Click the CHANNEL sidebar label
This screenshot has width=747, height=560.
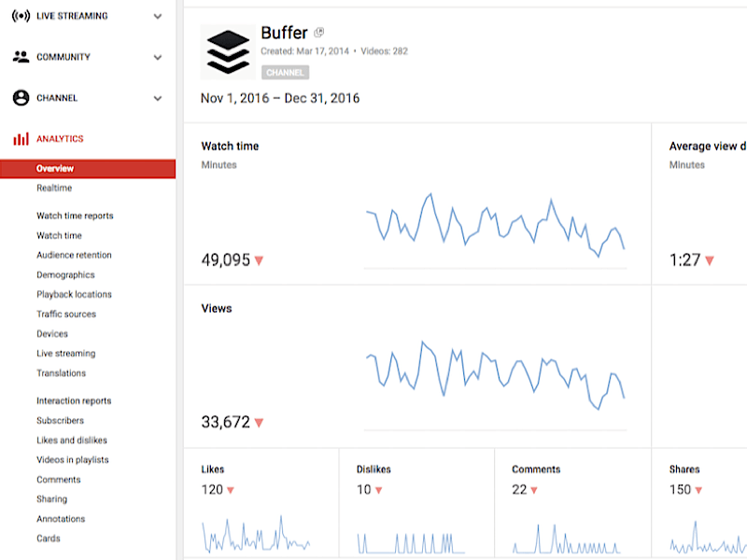click(57, 98)
